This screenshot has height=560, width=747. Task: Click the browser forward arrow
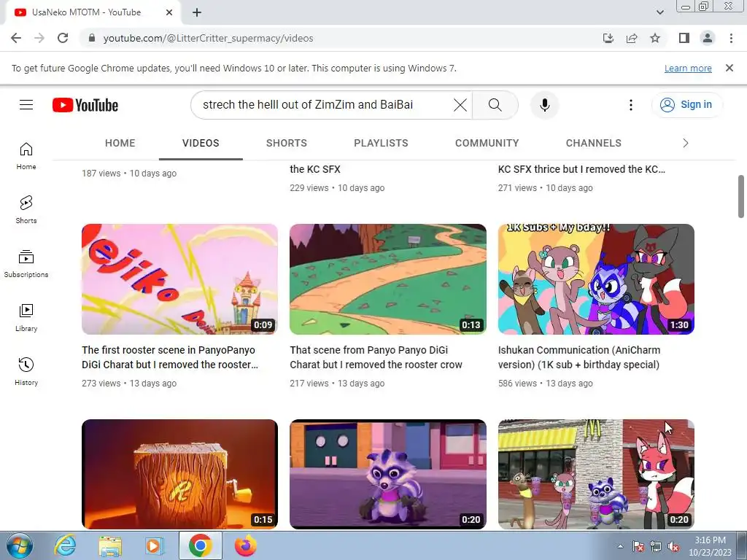(39, 38)
